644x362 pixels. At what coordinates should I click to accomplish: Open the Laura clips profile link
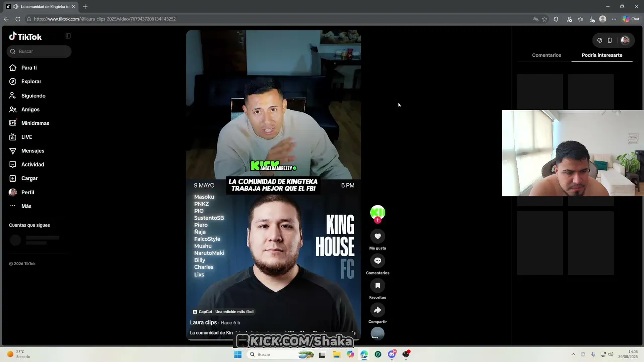[203, 323]
